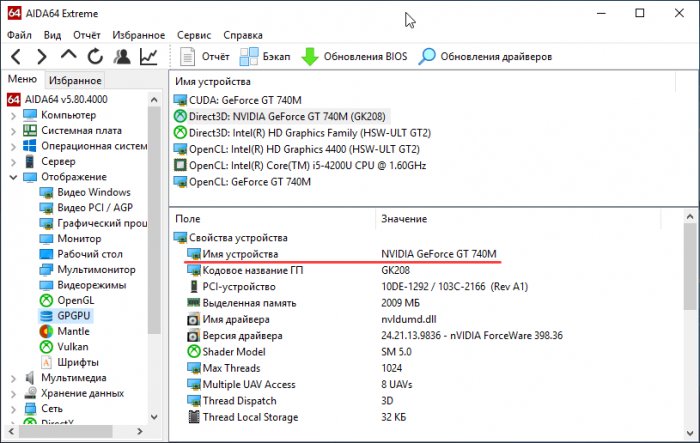Select Рабочий стол in the tree

[81, 254]
